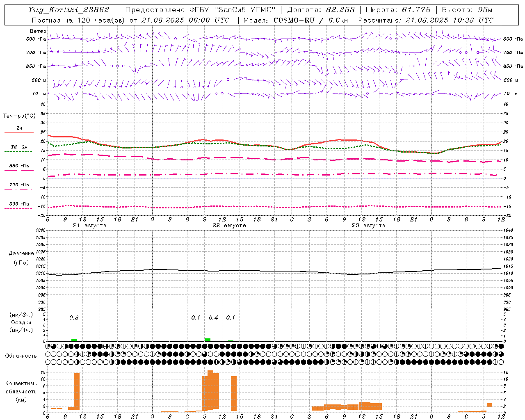Click the pink 700 гПа dash-dot legend line
525x420 pixels.
point(18,189)
